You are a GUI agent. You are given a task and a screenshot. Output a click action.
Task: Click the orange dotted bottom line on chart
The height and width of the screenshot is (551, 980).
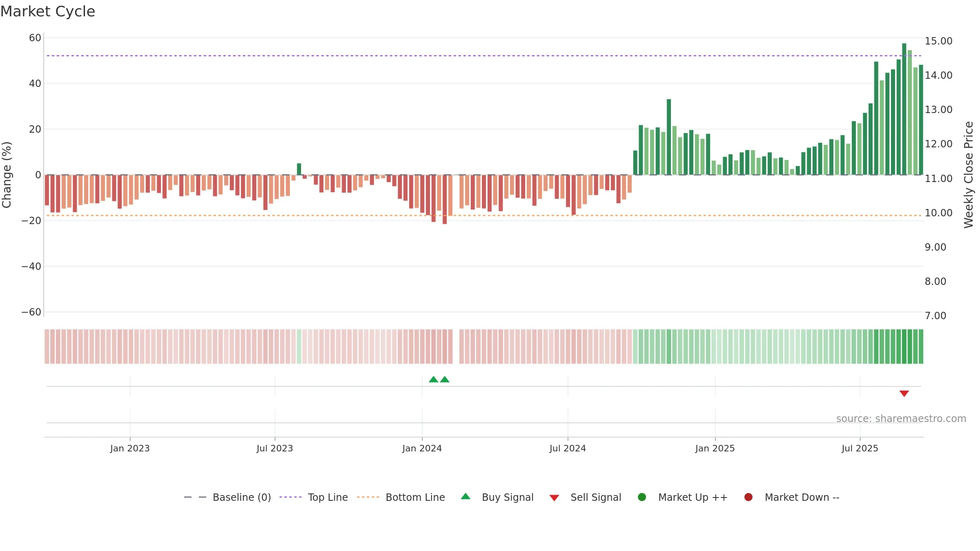(x=484, y=216)
